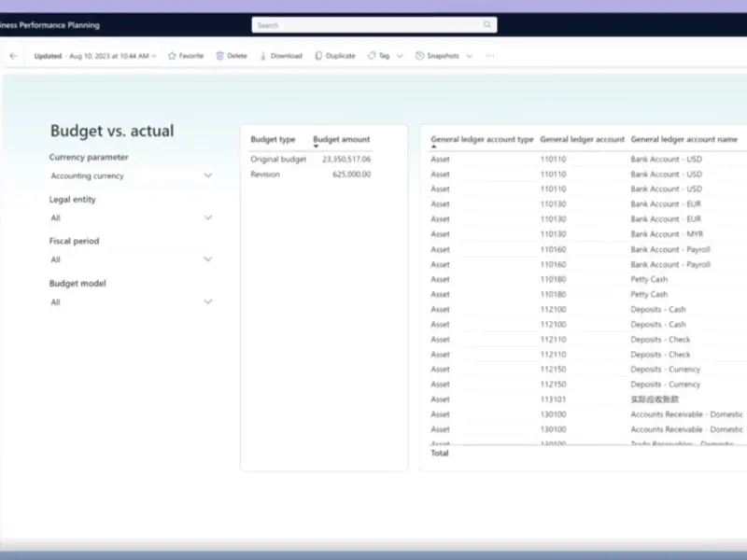Expand the Fiscal period dropdown
This screenshot has width=747, height=560.
tap(207, 259)
